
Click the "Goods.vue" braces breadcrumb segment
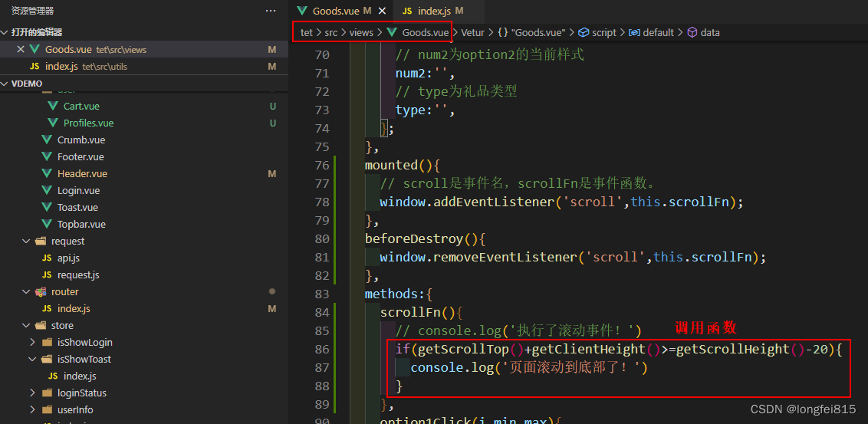click(531, 33)
